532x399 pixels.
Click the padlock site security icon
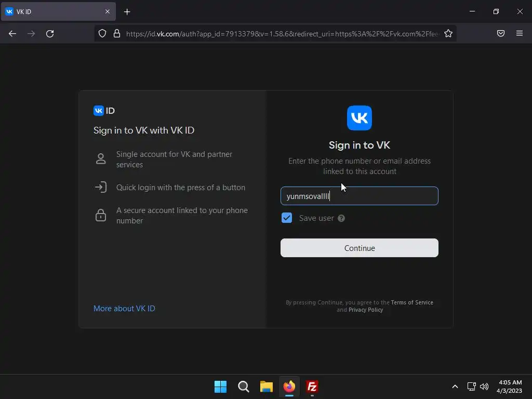[117, 33]
